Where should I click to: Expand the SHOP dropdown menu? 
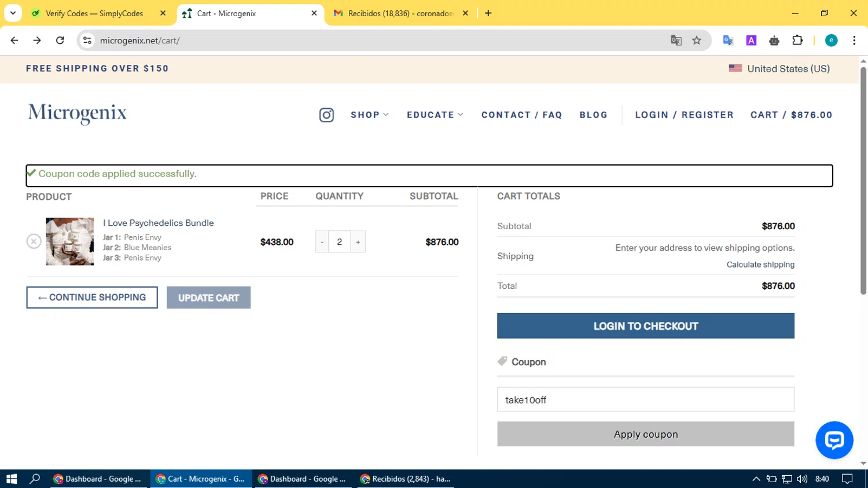coord(370,115)
